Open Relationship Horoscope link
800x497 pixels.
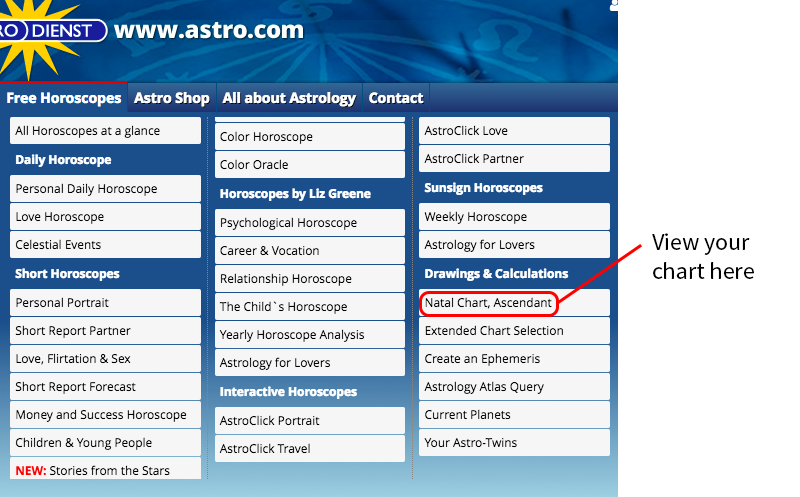coord(310,279)
